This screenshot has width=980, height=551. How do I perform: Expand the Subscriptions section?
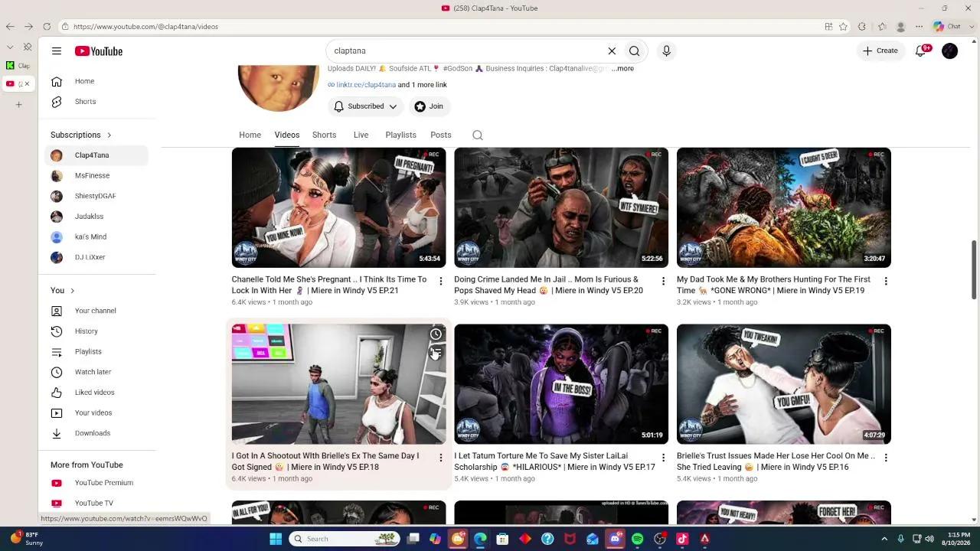pyautogui.click(x=81, y=135)
